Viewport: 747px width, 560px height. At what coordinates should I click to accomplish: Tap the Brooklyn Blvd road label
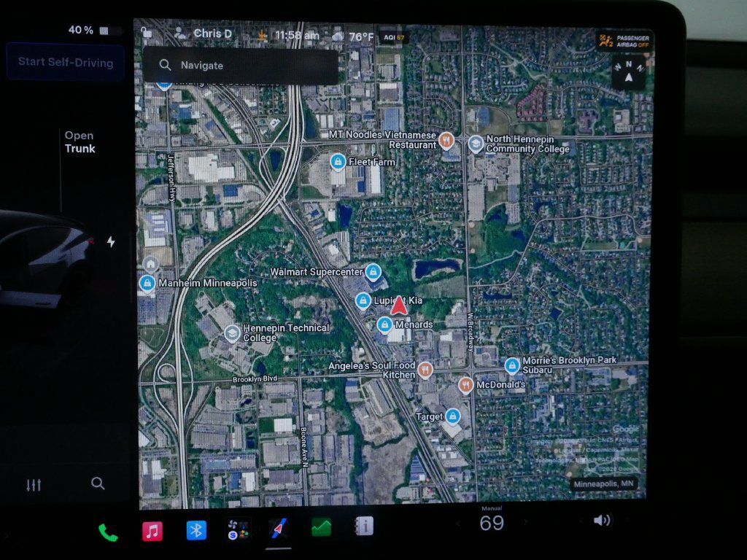[255, 379]
